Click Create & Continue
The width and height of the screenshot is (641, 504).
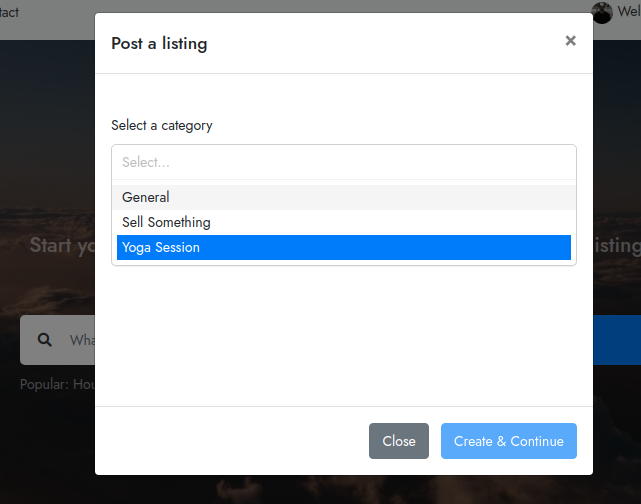pyautogui.click(x=508, y=441)
